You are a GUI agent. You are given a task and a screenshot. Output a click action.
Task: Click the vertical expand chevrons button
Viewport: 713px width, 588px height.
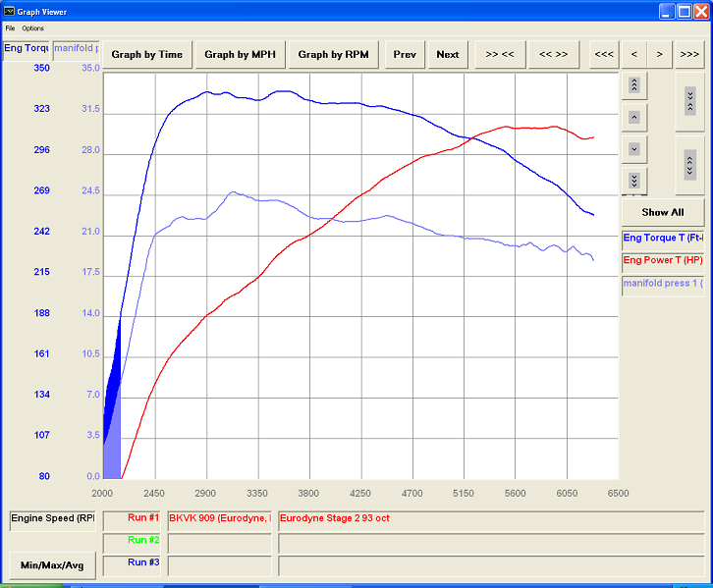tap(689, 163)
